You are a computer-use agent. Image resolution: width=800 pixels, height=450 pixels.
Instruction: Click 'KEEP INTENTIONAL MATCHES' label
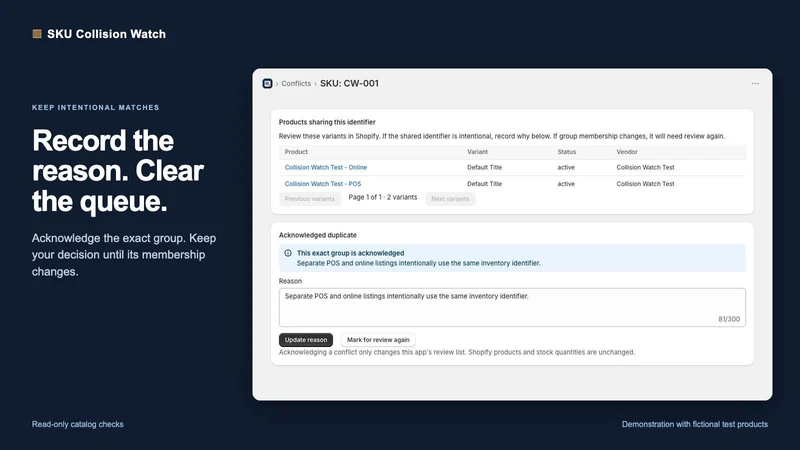(x=95, y=108)
